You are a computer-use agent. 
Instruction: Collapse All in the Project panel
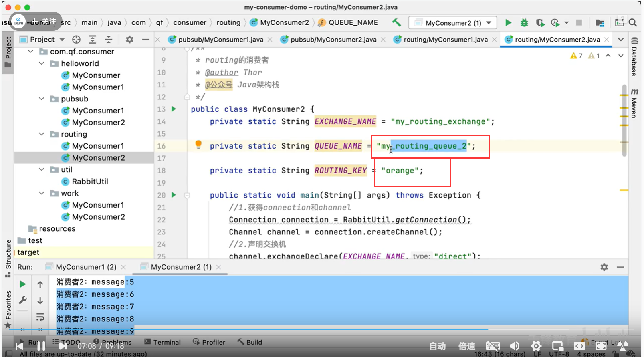tap(109, 39)
